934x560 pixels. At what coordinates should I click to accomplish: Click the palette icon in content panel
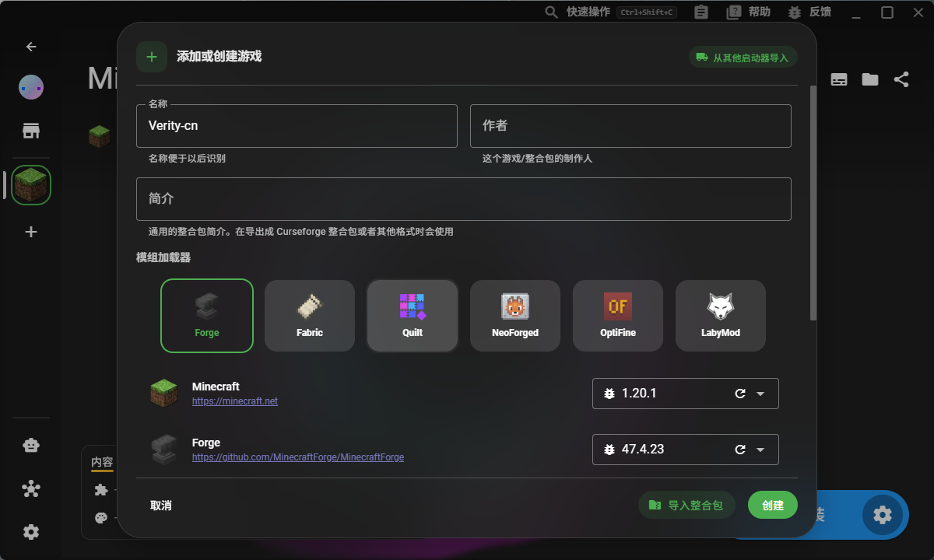click(x=101, y=518)
